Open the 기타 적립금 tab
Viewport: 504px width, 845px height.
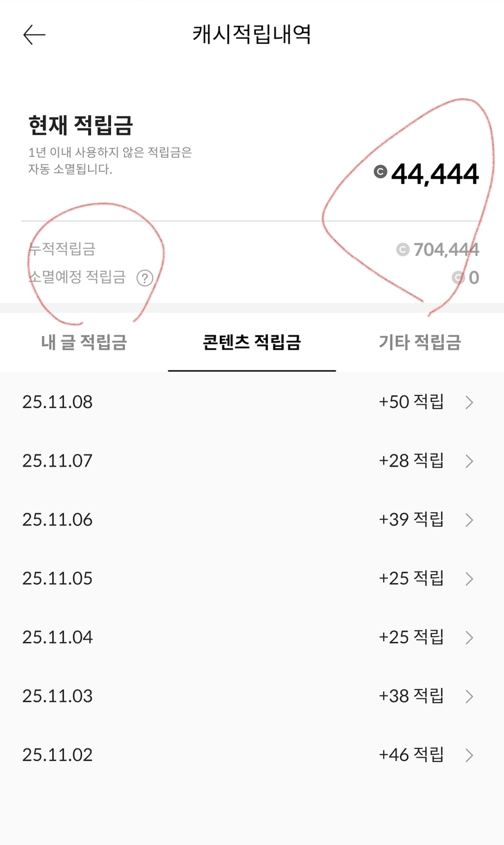(420, 342)
